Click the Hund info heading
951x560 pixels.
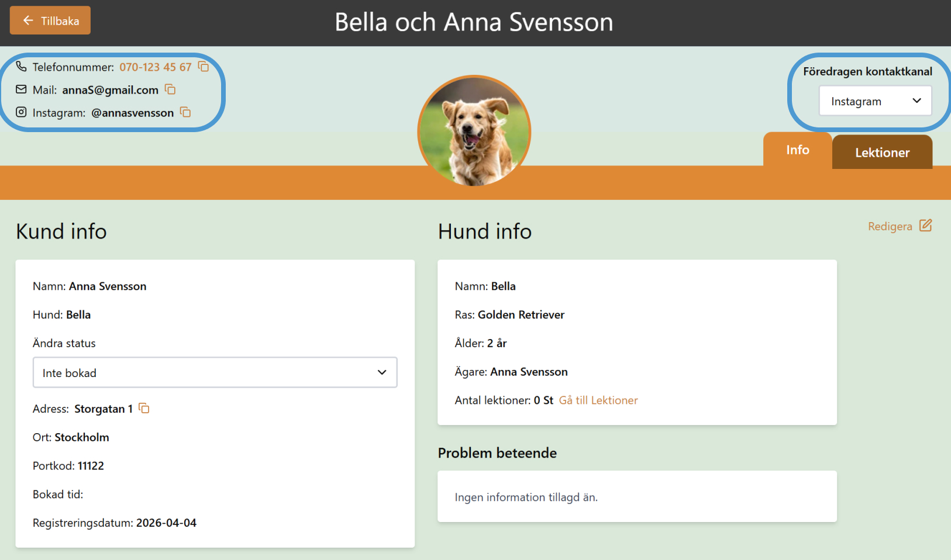(x=485, y=231)
